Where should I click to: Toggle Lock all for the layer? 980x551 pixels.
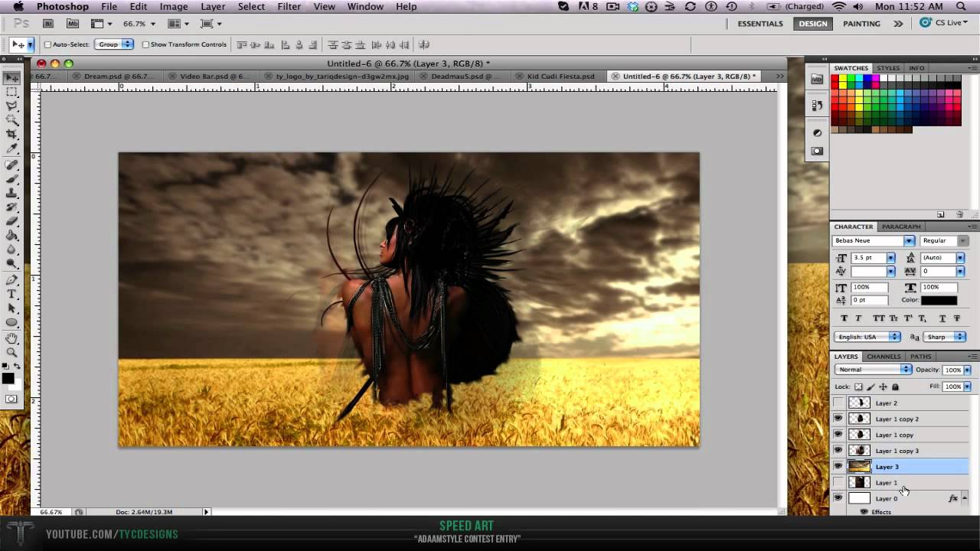point(895,387)
